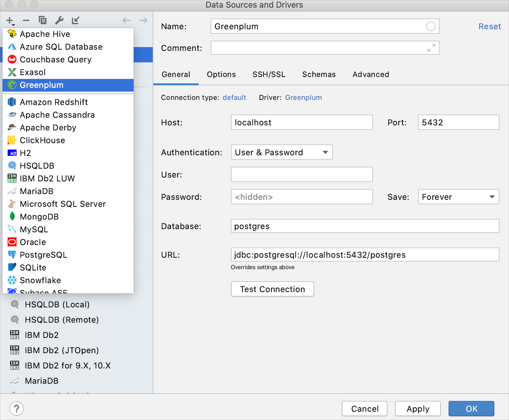Select Apache Hive from the popup list

point(68,34)
